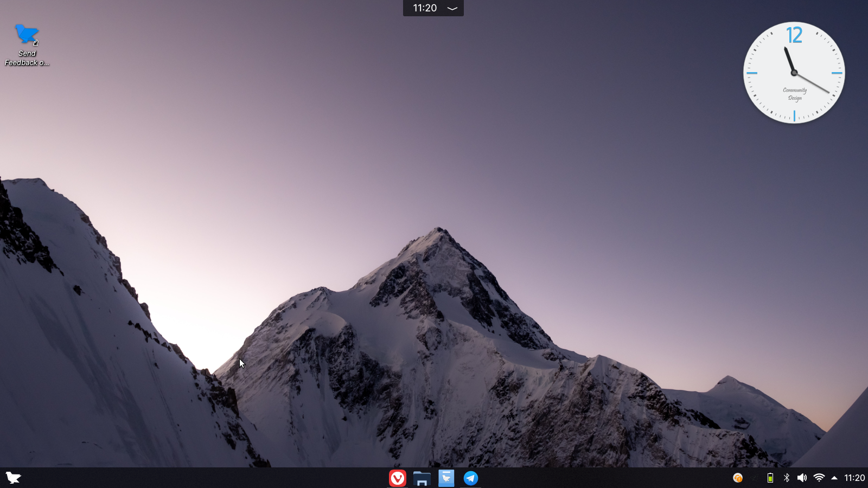The image size is (868, 488).
Task: Check battery status in system tray
Action: 770,478
